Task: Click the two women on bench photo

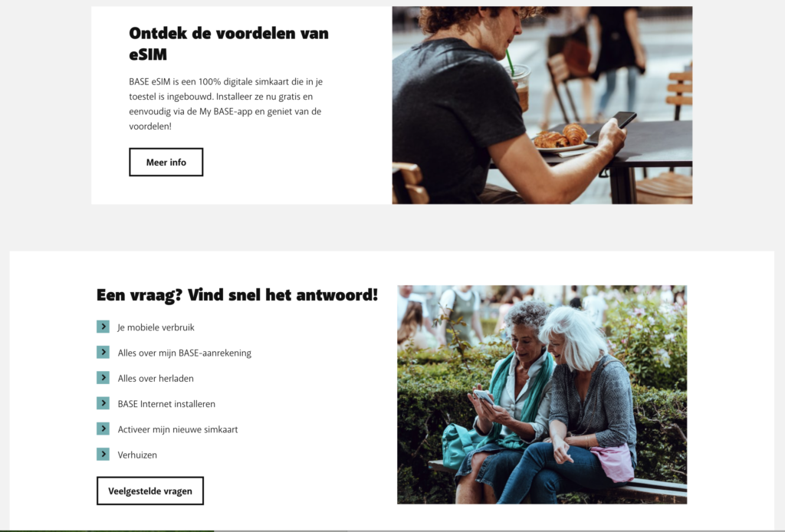Action: pyautogui.click(x=542, y=394)
